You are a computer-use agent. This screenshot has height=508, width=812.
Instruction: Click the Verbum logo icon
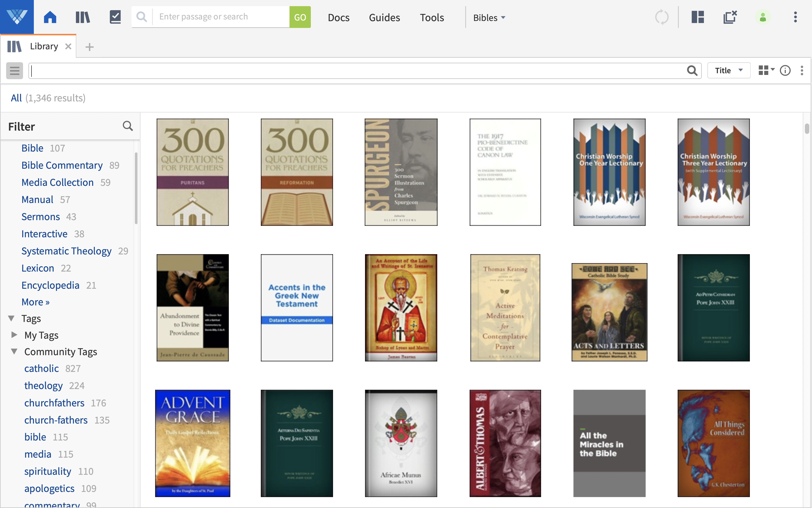[x=17, y=17]
